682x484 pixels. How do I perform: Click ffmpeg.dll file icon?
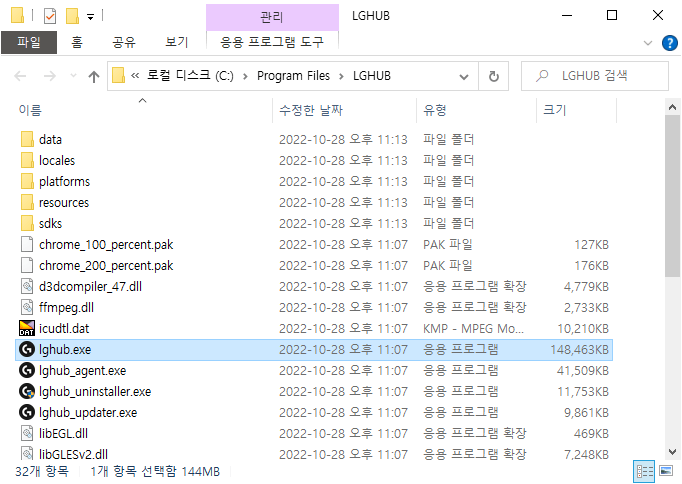pyautogui.click(x=27, y=307)
